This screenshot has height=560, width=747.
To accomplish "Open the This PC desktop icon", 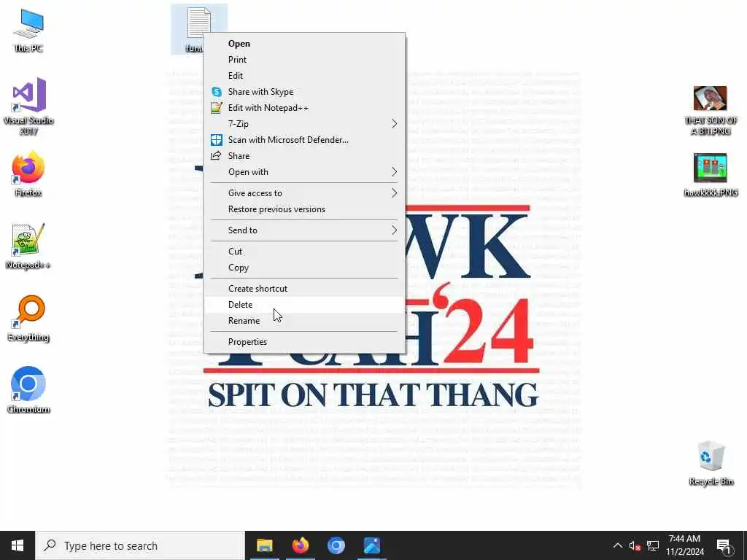I will pos(28,30).
